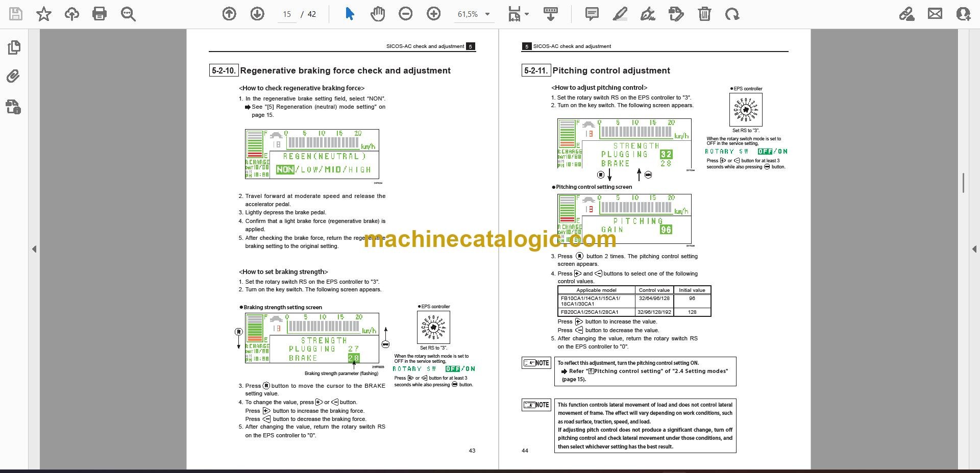Image resolution: width=980 pixels, height=473 pixels.
Task: Click the 'Initial value' table header
Action: pyautogui.click(x=692, y=290)
